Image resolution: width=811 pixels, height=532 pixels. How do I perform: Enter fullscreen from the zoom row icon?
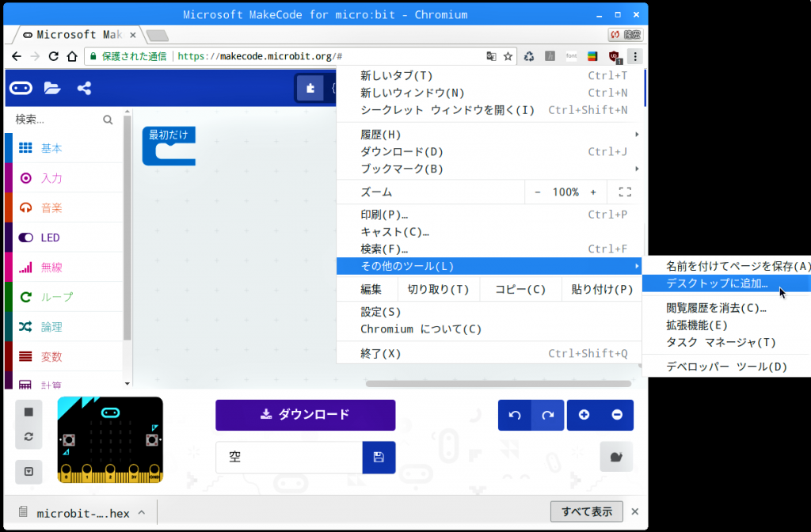[x=625, y=192]
